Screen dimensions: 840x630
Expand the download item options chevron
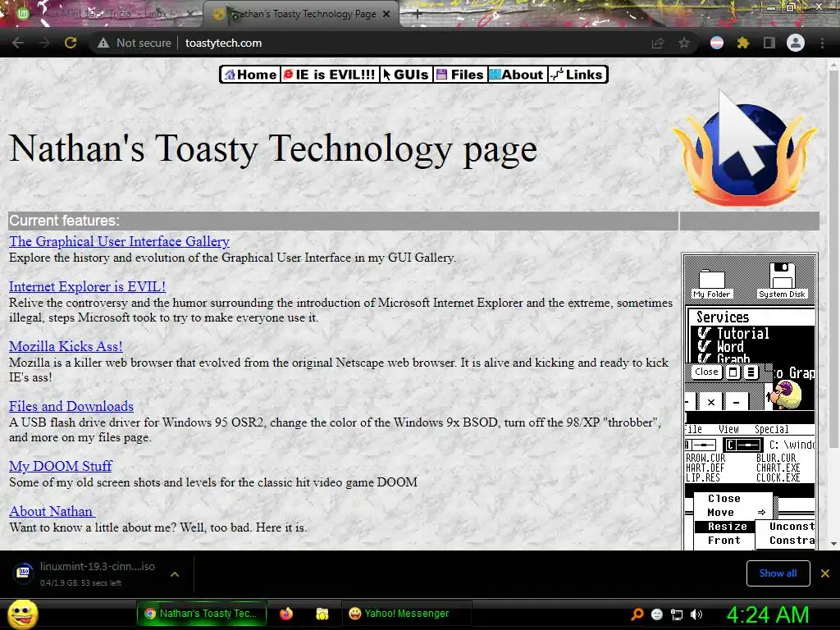point(175,573)
